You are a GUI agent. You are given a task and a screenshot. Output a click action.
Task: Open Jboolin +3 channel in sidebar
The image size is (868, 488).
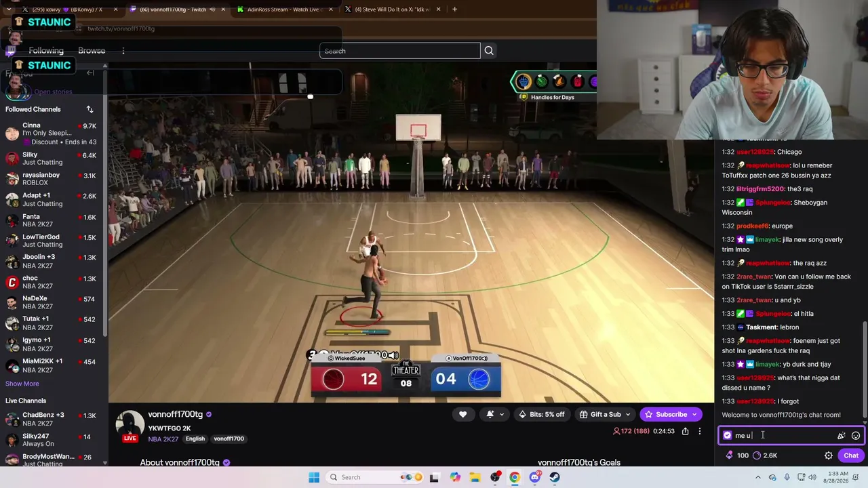pyautogui.click(x=53, y=261)
